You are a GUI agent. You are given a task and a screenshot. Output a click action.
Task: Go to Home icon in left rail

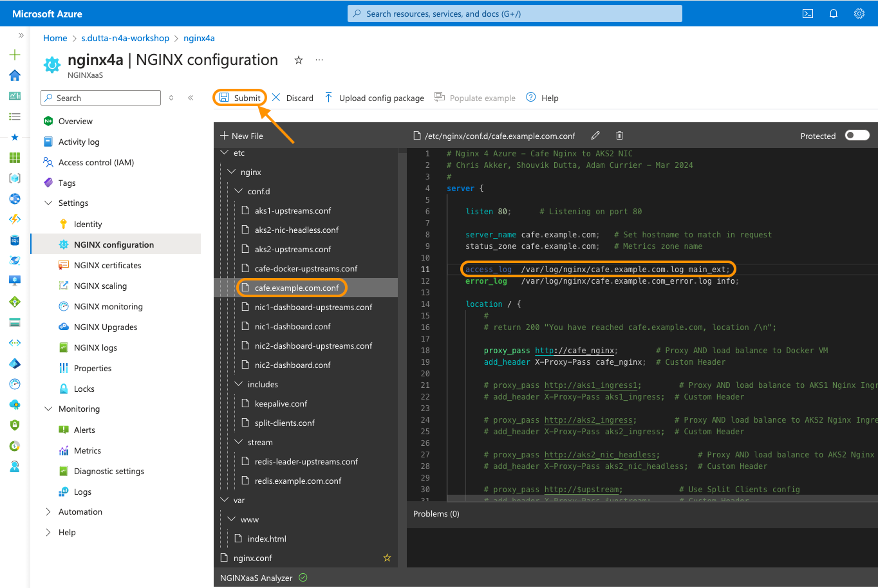click(x=15, y=76)
